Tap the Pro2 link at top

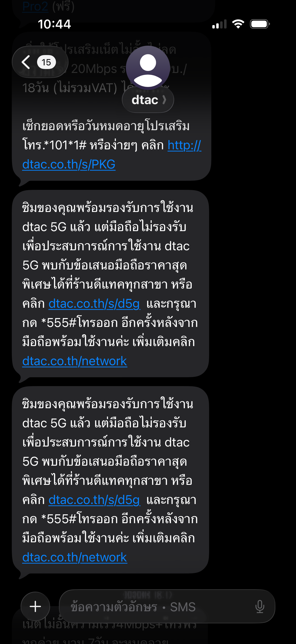35,6
